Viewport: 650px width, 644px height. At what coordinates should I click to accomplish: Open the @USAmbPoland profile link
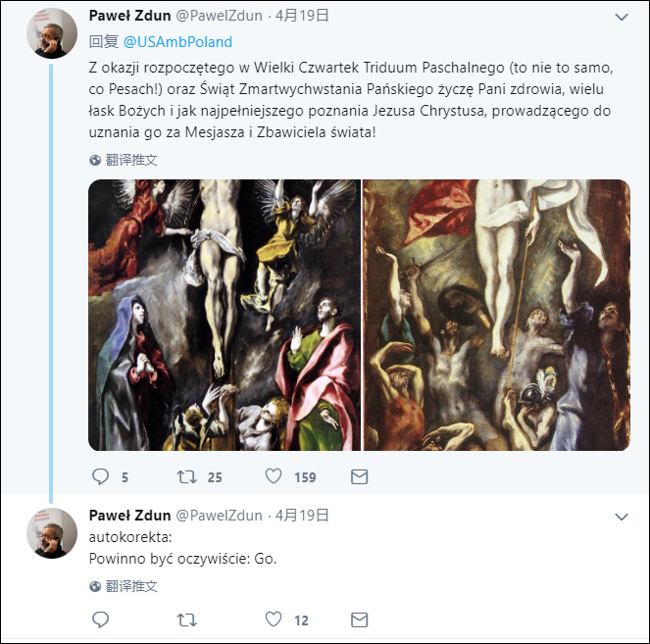point(177,42)
